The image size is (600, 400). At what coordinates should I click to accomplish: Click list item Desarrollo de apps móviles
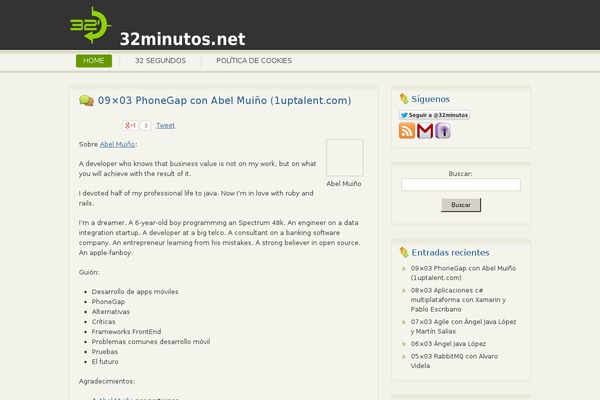[135, 292]
